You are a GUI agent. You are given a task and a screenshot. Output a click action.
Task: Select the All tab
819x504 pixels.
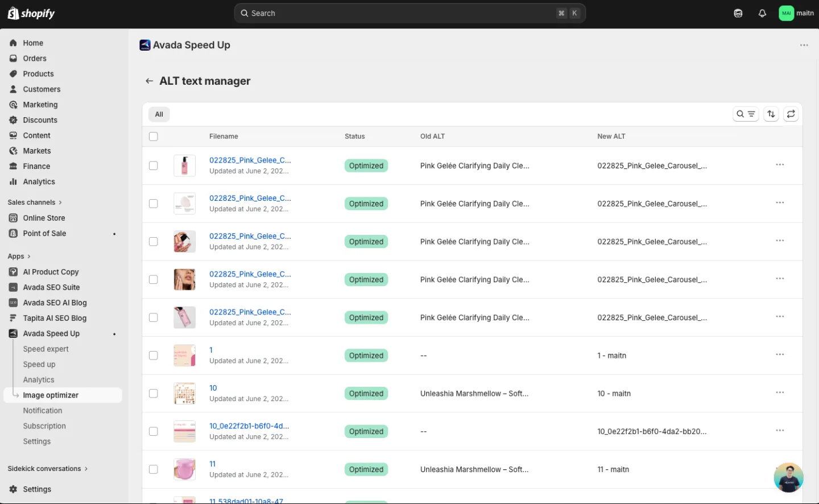pos(159,114)
